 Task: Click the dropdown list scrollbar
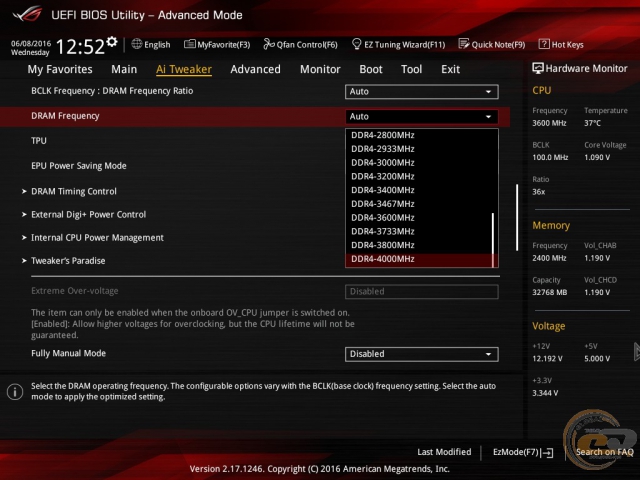coord(493,240)
